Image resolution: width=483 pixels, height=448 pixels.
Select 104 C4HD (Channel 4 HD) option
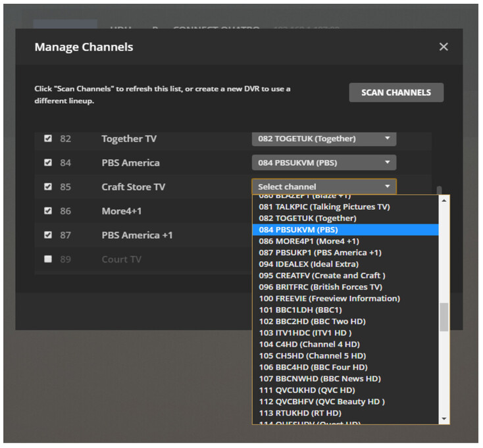[x=345, y=345]
